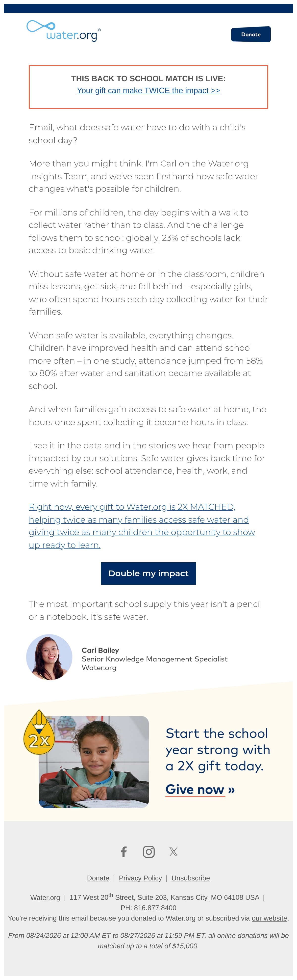Screen dimensions: 297x980
Task: Open the X social icon
Action: pyautogui.click(x=173, y=851)
